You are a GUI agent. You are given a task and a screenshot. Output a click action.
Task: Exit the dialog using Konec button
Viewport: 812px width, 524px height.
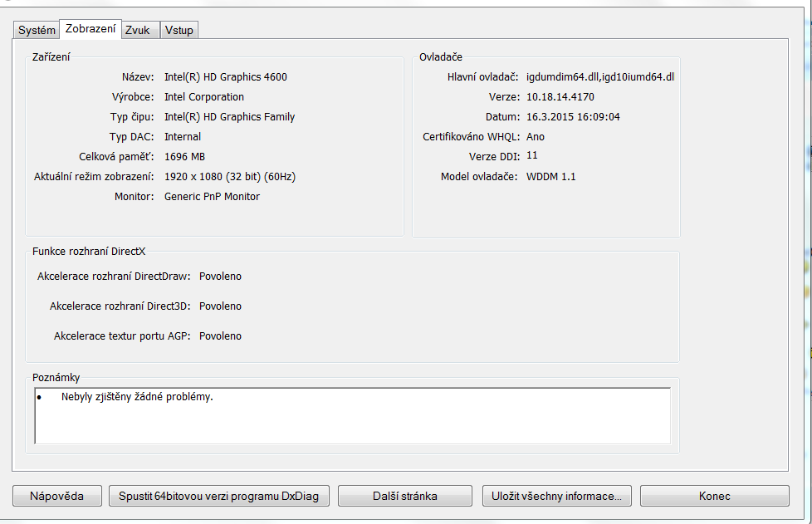715,496
